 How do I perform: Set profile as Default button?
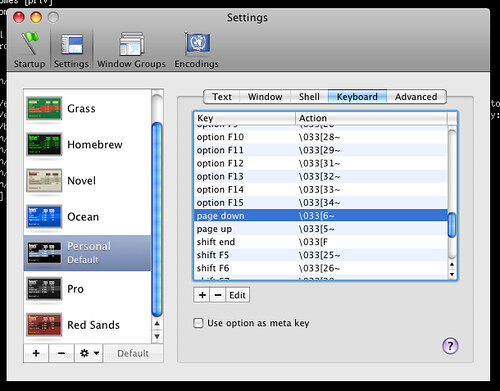(x=133, y=353)
